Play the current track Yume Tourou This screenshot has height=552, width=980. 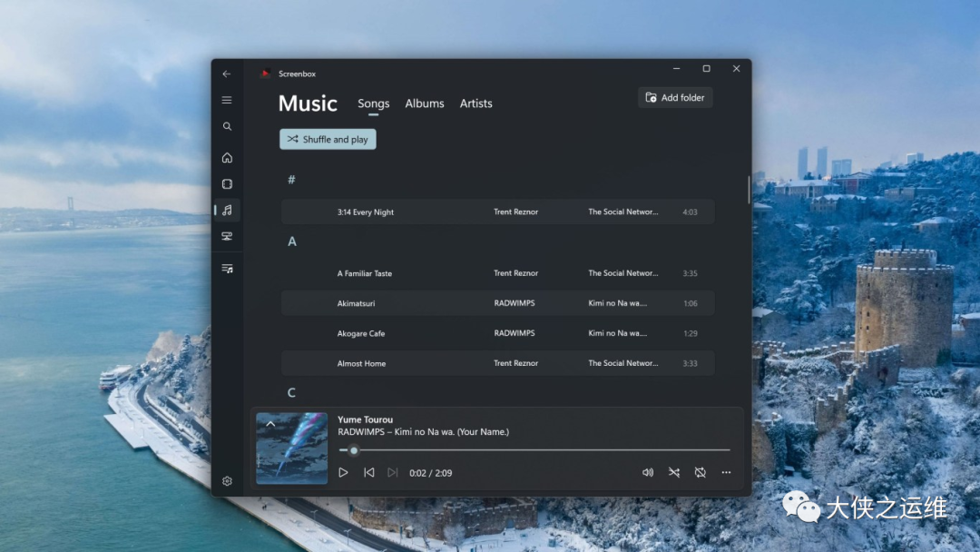[343, 473]
